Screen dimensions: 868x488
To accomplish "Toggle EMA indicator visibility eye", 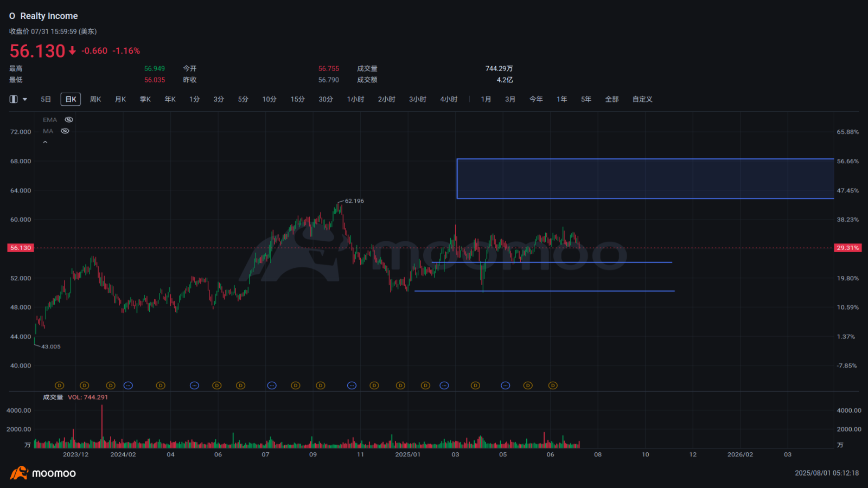I will point(69,120).
